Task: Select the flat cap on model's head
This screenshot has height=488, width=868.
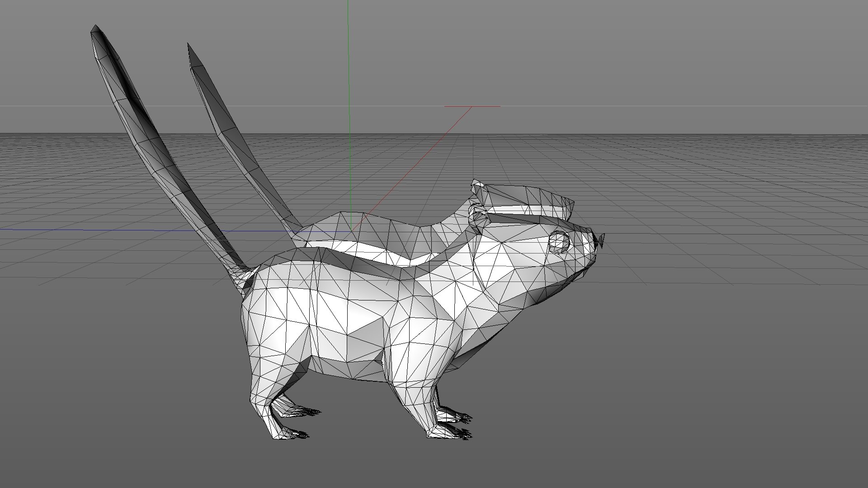Action: coord(524,199)
